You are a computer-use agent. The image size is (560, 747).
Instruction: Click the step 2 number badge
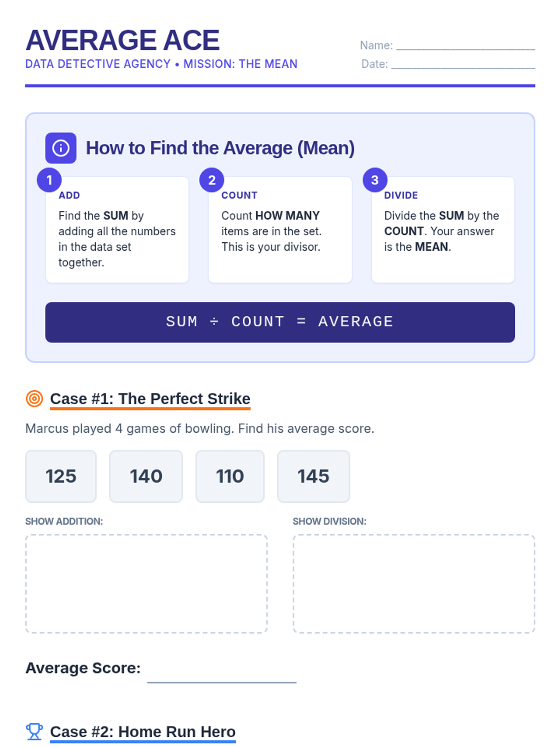coord(211,180)
